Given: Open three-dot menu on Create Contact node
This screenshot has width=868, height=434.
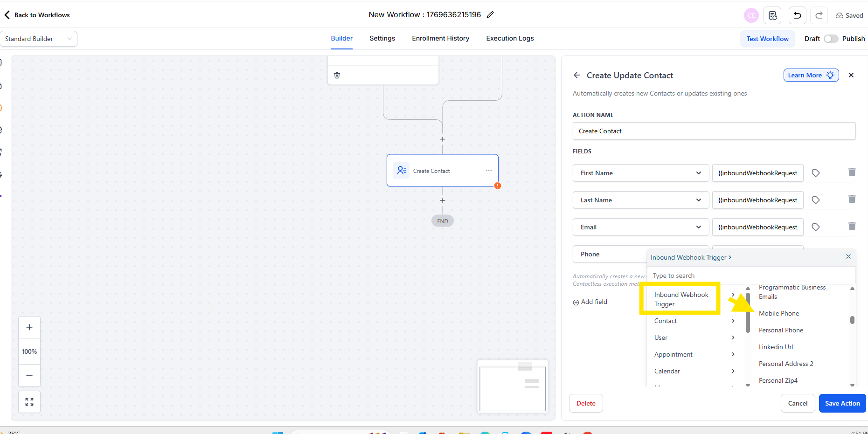Looking at the screenshot, I should pos(488,171).
